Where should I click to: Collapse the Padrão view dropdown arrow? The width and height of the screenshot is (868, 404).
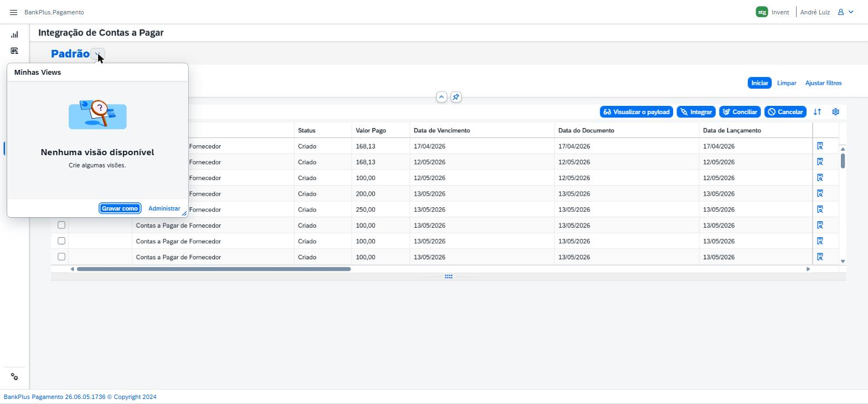coord(97,54)
